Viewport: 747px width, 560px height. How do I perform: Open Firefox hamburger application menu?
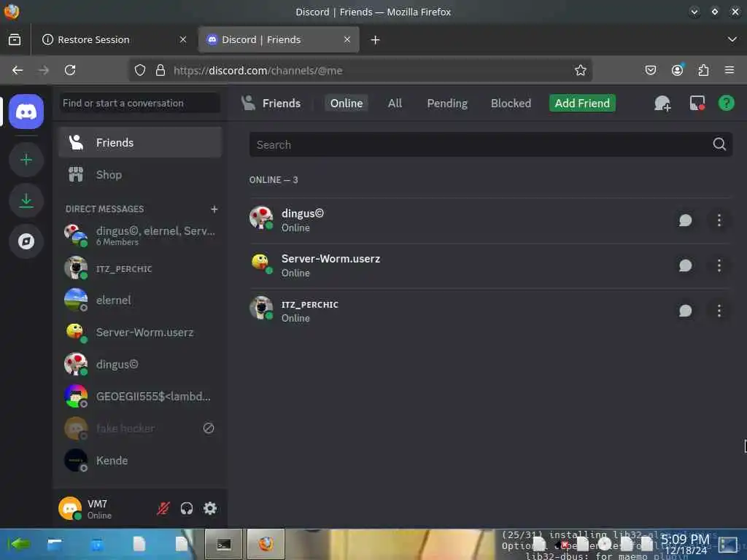[729, 71]
